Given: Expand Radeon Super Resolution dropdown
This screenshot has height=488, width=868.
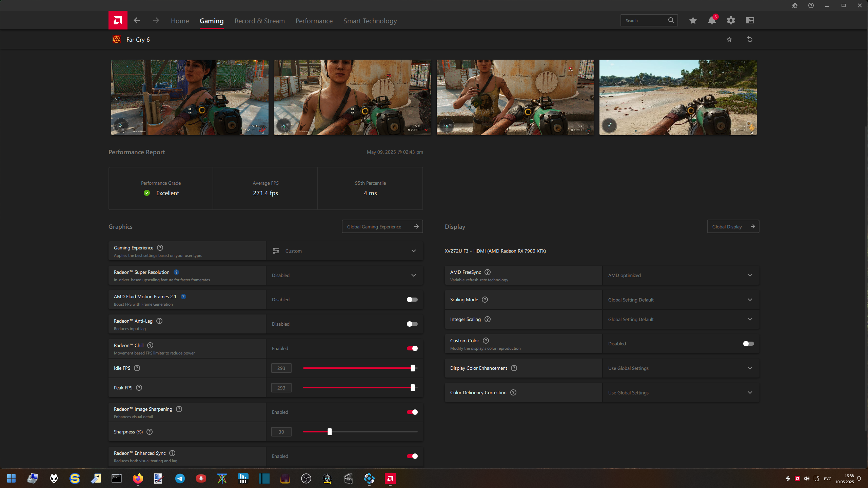Looking at the screenshot, I should tap(413, 275).
